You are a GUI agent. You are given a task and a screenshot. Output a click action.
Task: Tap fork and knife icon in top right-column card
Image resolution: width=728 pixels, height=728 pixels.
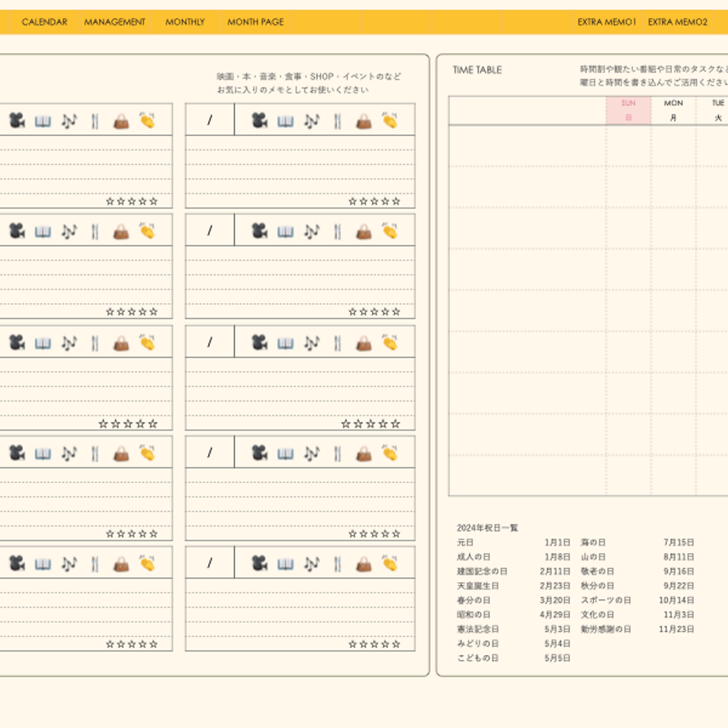click(338, 121)
